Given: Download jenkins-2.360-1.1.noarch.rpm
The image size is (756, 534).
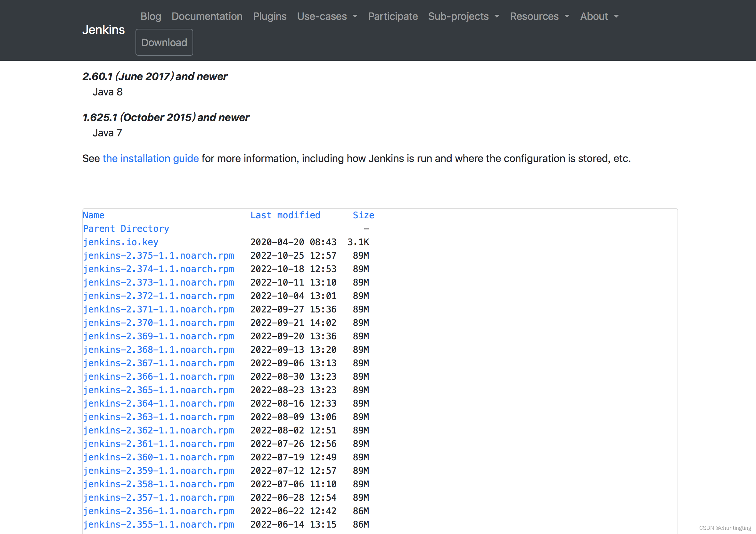Looking at the screenshot, I should (x=158, y=458).
